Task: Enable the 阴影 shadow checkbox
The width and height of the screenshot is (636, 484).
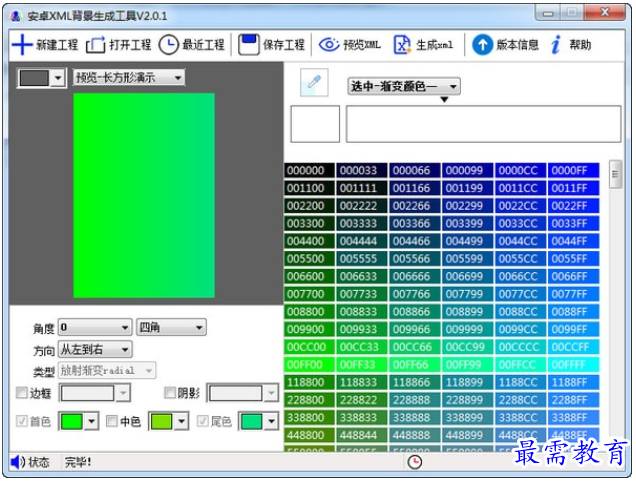Action: pos(170,393)
